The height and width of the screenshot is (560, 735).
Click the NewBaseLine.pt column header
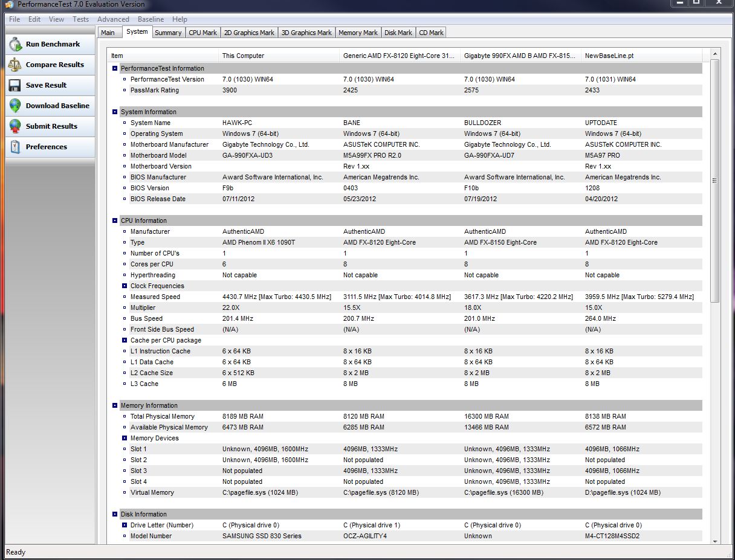[x=642, y=56]
